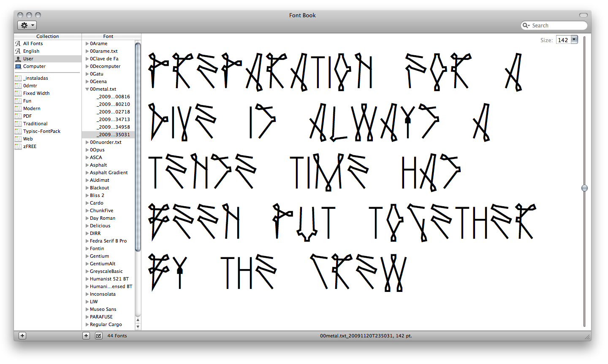This screenshot has height=364, width=608.
Task: Click the window resize grip
Action: point(587,337)
